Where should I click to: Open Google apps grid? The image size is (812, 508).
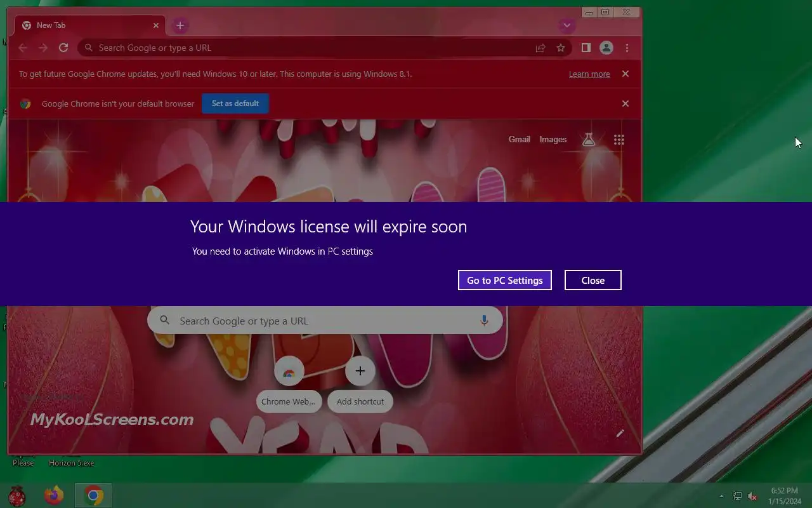(x=619, y=140)
